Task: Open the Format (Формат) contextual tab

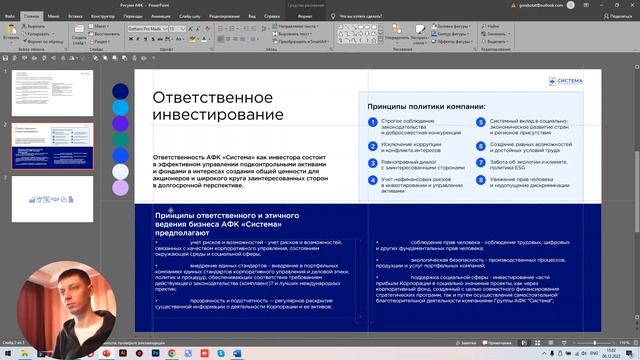Action: point(305,16)
